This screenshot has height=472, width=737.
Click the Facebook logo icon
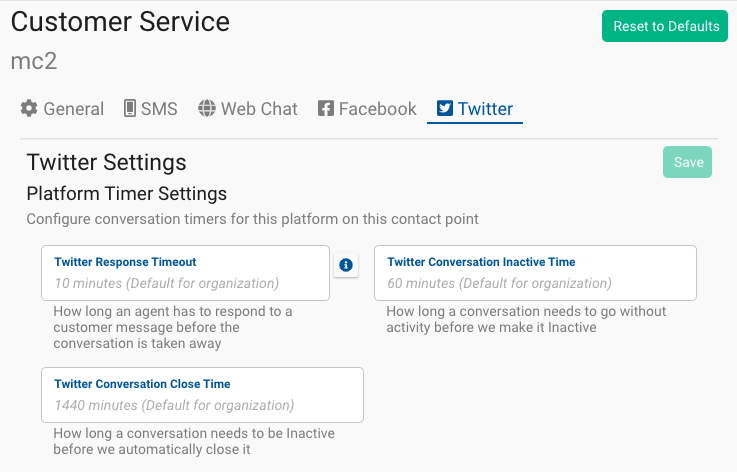pyautogui.click(x=326, y=108)
